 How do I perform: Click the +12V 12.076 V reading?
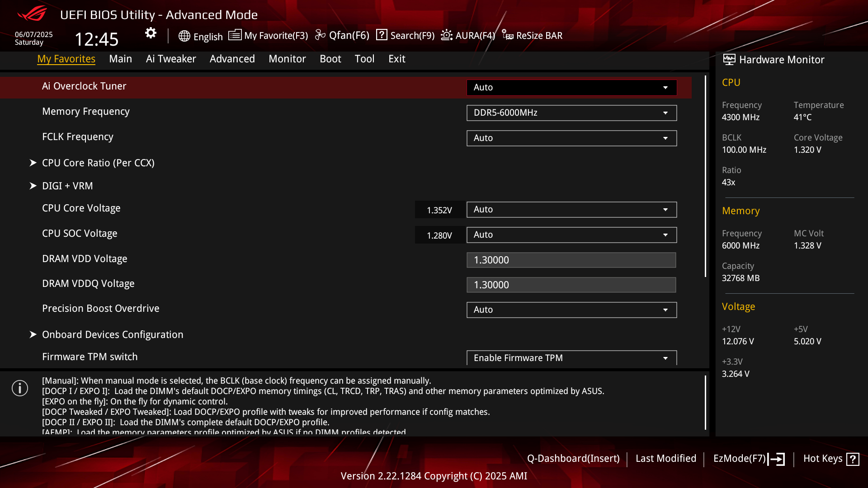pos(738,341)
